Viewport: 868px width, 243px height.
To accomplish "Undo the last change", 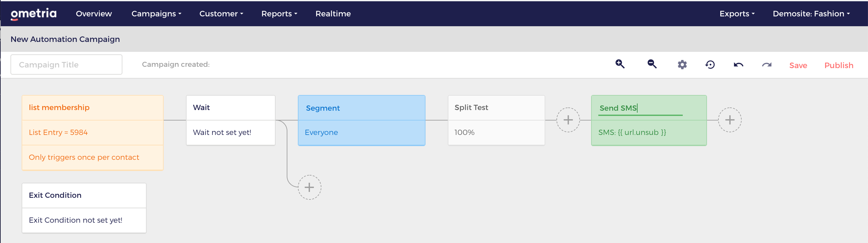I will [738, 65].
